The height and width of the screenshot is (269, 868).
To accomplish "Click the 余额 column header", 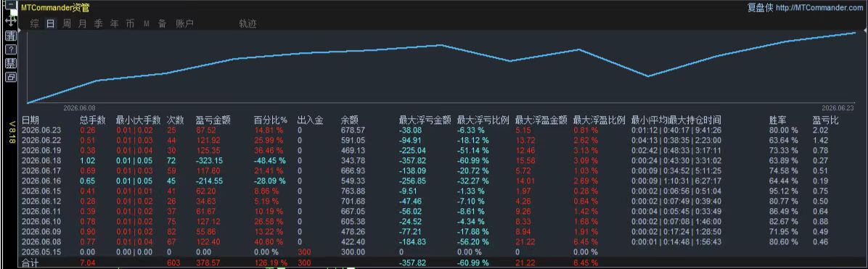I will (349, 120).
